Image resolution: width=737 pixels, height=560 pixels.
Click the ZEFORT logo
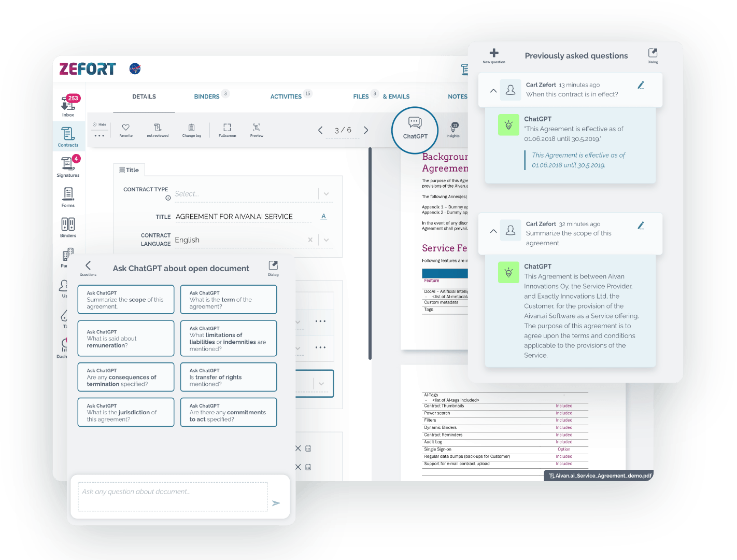pos(88,69)
